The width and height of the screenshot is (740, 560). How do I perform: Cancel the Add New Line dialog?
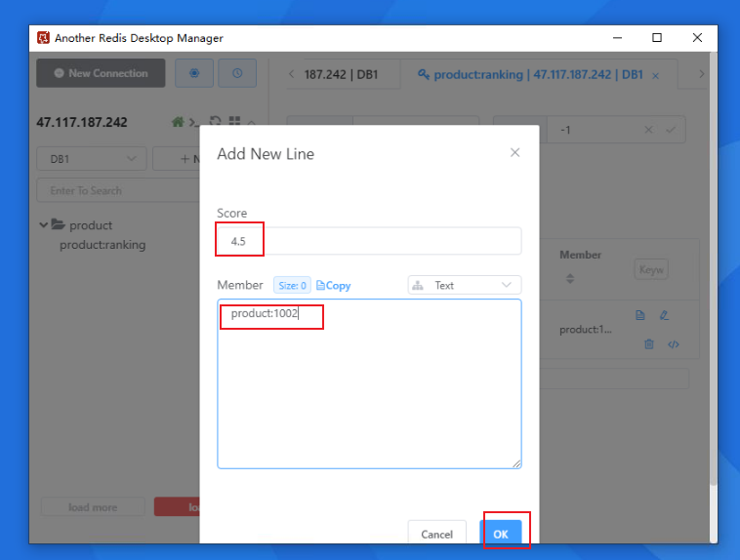[x=436, y=534]
